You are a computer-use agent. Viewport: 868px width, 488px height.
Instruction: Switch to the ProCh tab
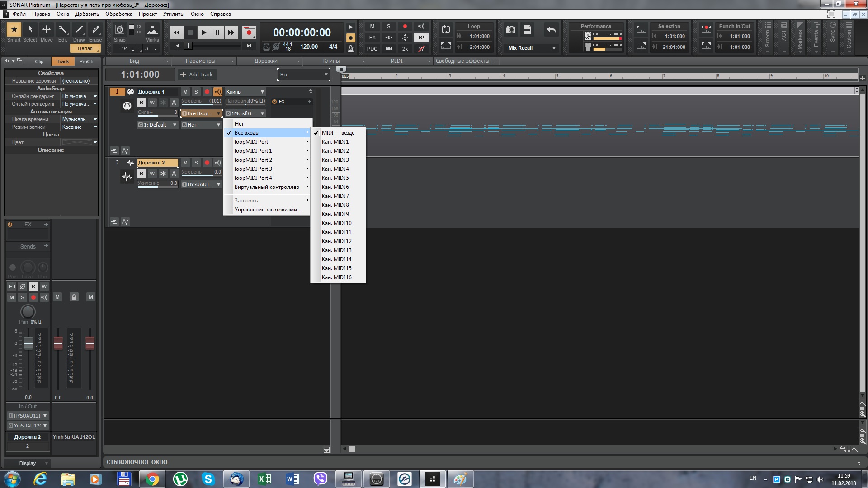[x=86, y=61]
